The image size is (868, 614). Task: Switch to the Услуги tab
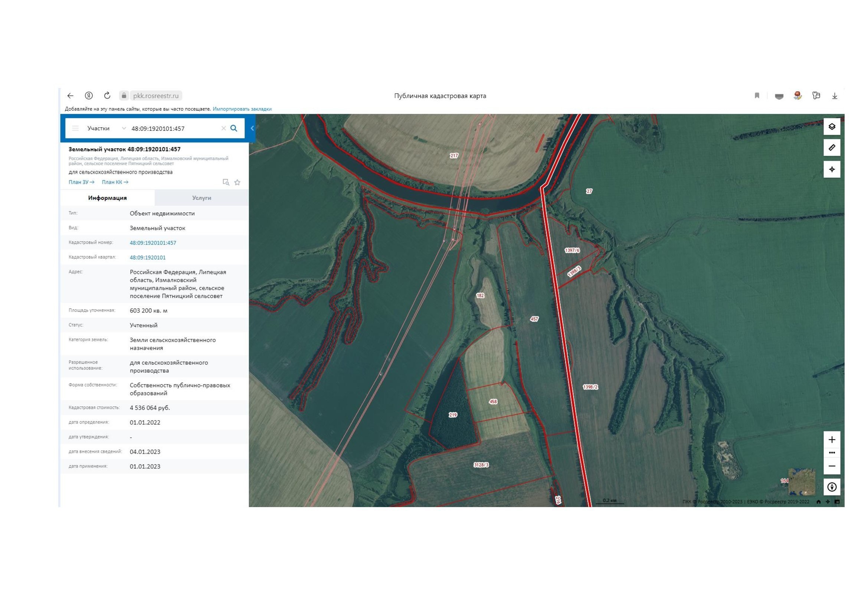tap(202, 198)
